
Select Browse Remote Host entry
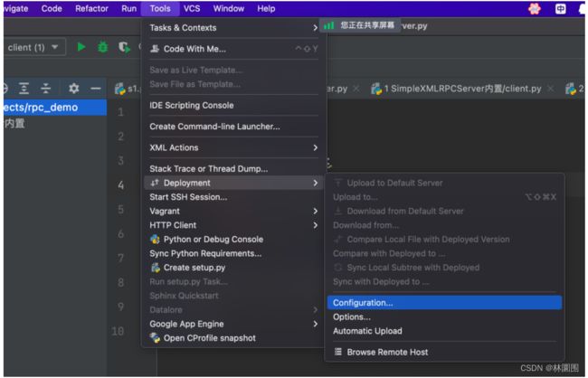(x=444, y=352)
